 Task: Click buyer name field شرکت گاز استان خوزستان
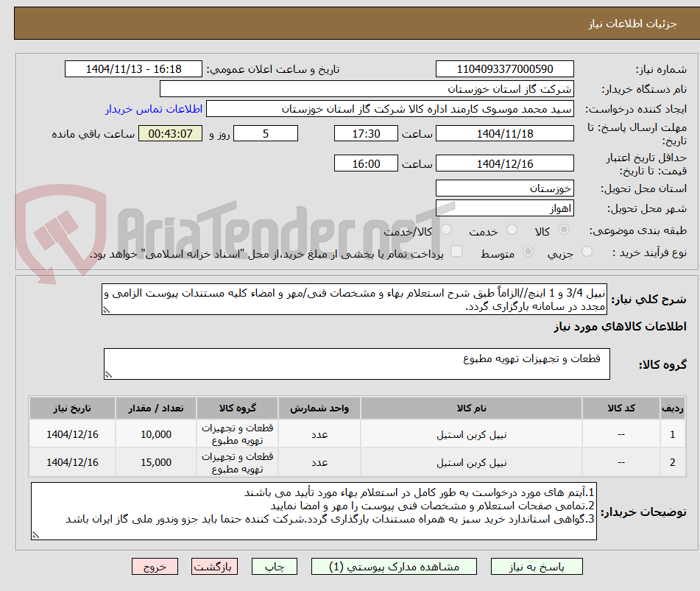pyautogui.click(x=367, y=89)
